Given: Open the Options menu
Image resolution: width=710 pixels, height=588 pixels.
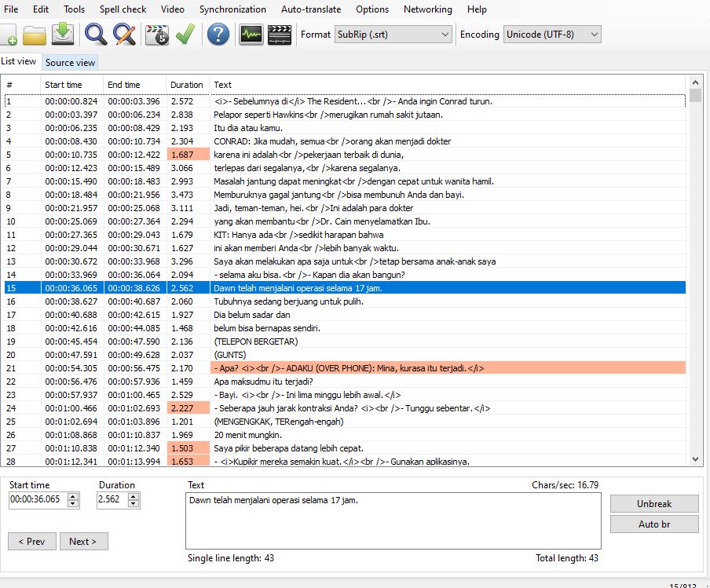Looking at the screenshot, I should (x=372, y=9).
